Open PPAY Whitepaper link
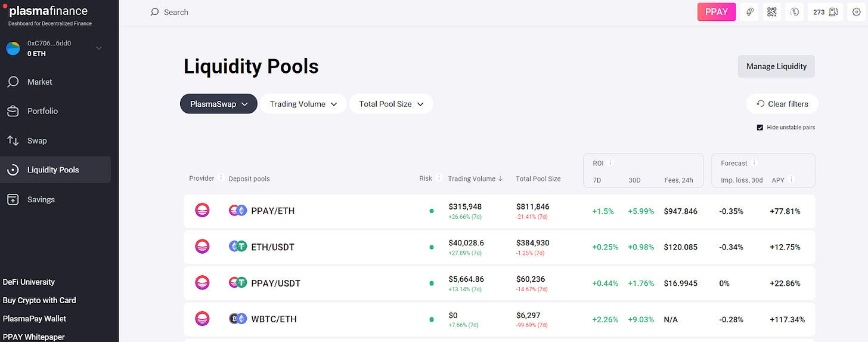Image resolution: width=868 pixels, height=342 pixels. 34,337
